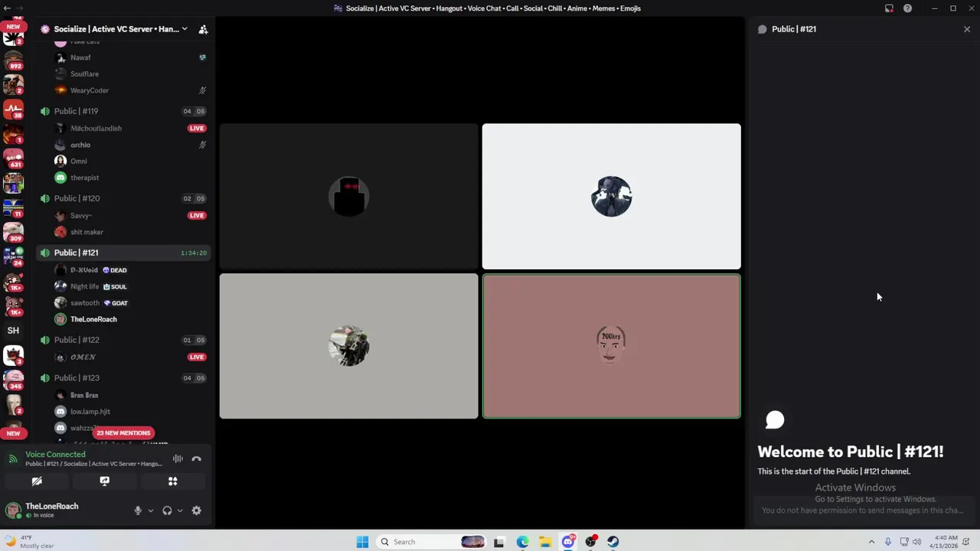Watch Savvy~'s LIVE stream badge

click(x=197, y=216)
